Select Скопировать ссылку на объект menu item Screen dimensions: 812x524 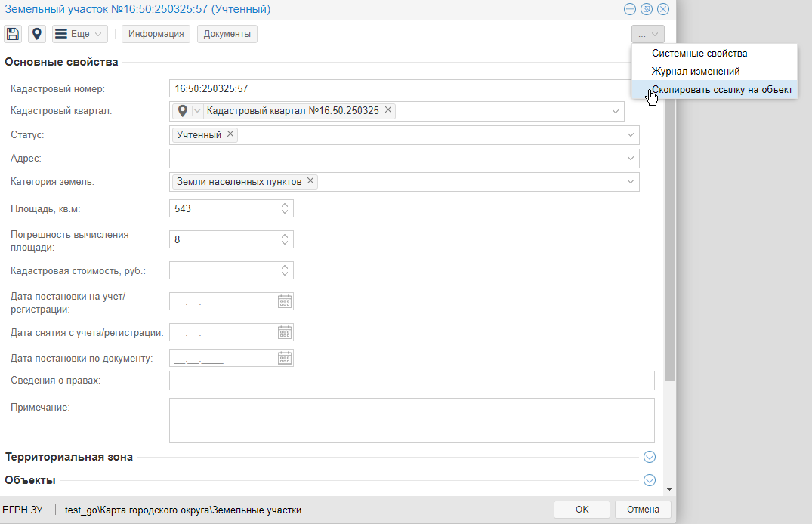[x=721, y=90]
